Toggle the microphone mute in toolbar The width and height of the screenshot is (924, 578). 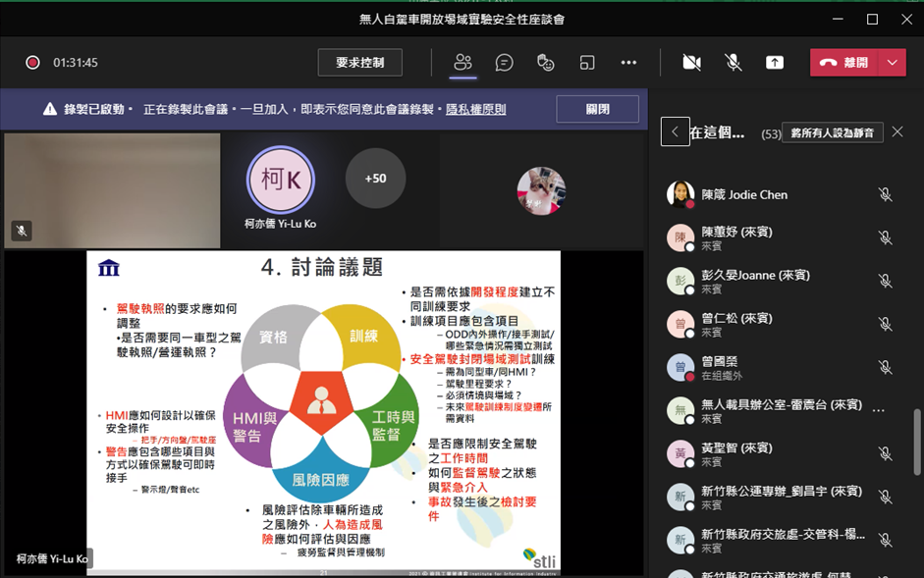pos(733,63)
